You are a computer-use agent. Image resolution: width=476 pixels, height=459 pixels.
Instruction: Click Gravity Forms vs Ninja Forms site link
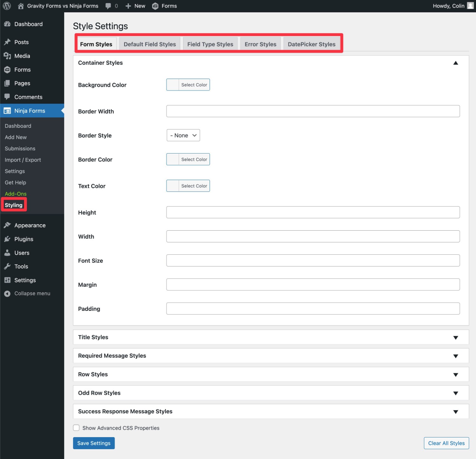[63, 6]
